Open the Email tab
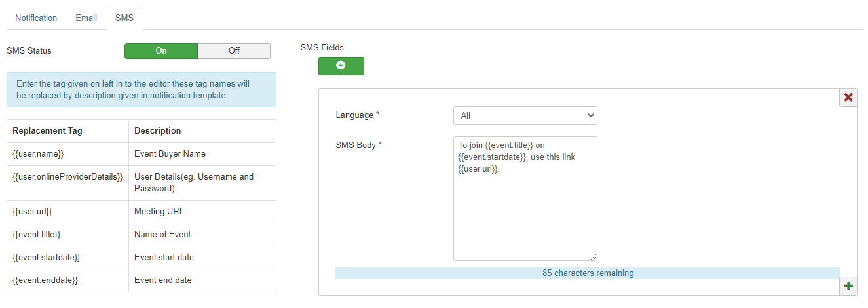Screen dimensions: 868x308 pos(86,18)
